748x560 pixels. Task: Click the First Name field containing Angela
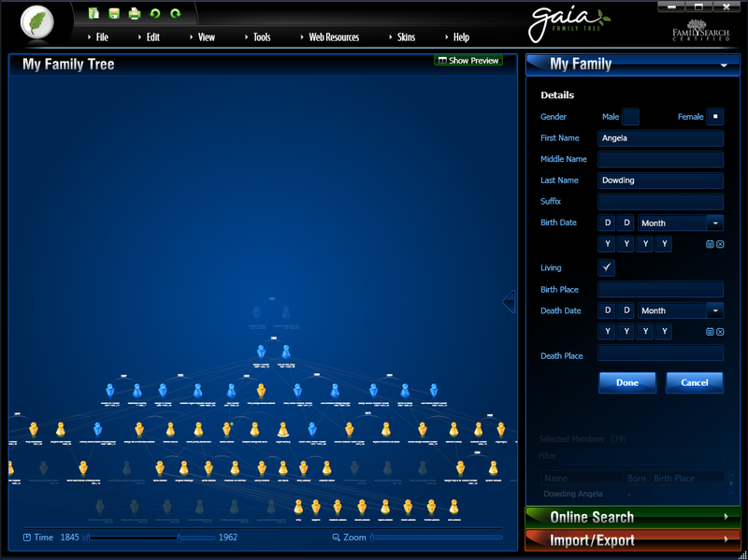(661, 138)
